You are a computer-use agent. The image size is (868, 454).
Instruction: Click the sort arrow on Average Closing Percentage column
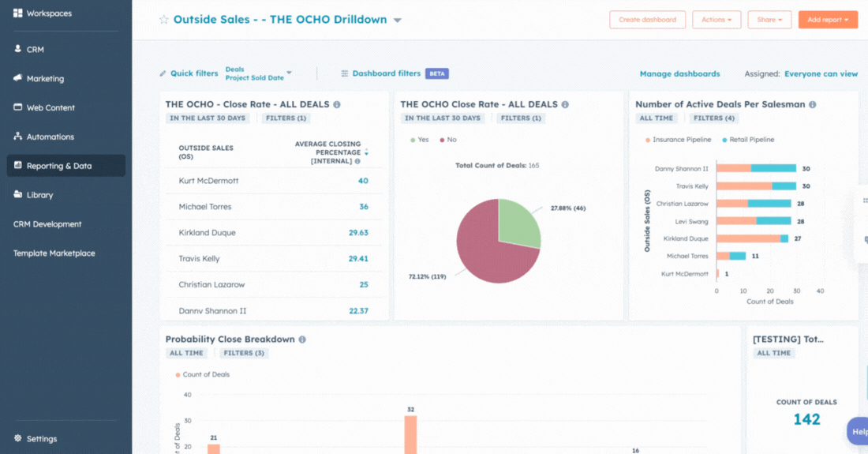(366, 152)
